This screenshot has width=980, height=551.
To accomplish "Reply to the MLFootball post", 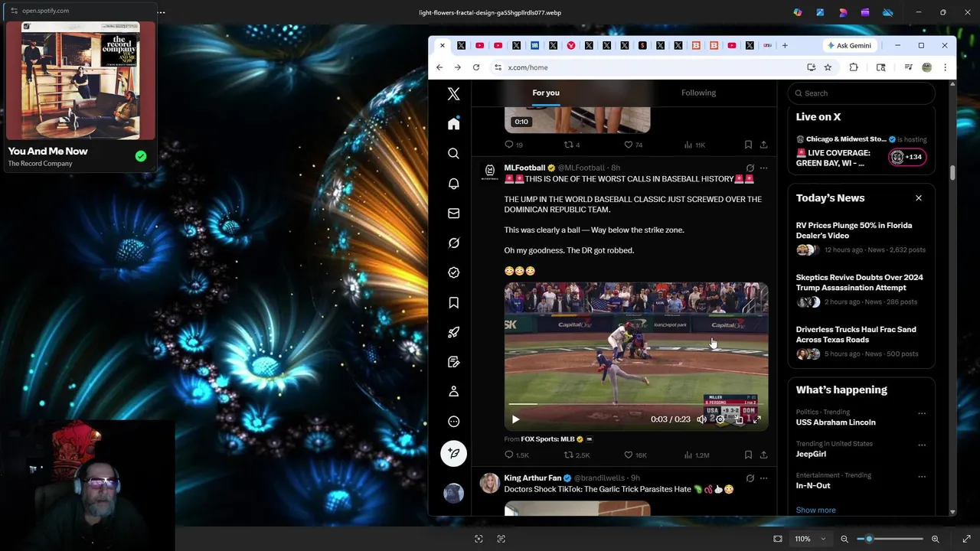I will click(517, 455).
